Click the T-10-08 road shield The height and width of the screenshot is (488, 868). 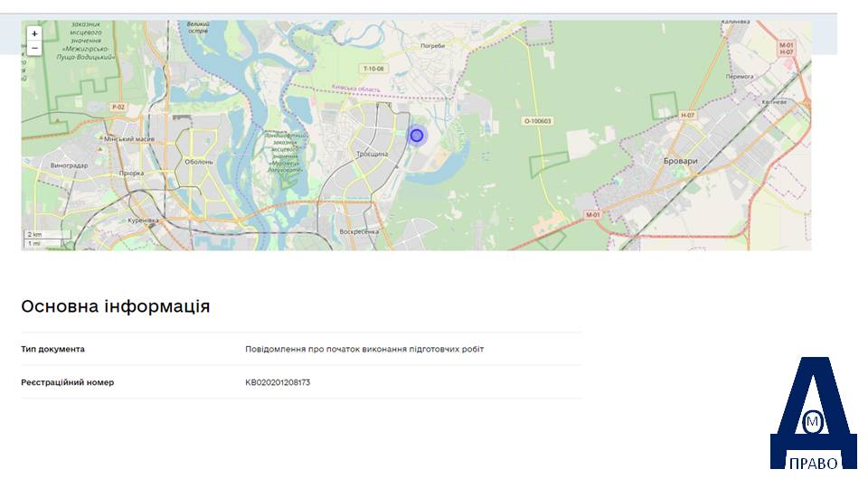tap(373, 69)
